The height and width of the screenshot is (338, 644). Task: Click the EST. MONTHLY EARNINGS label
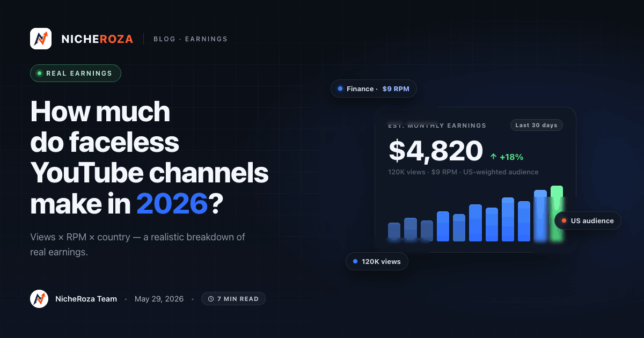(437, 126)
